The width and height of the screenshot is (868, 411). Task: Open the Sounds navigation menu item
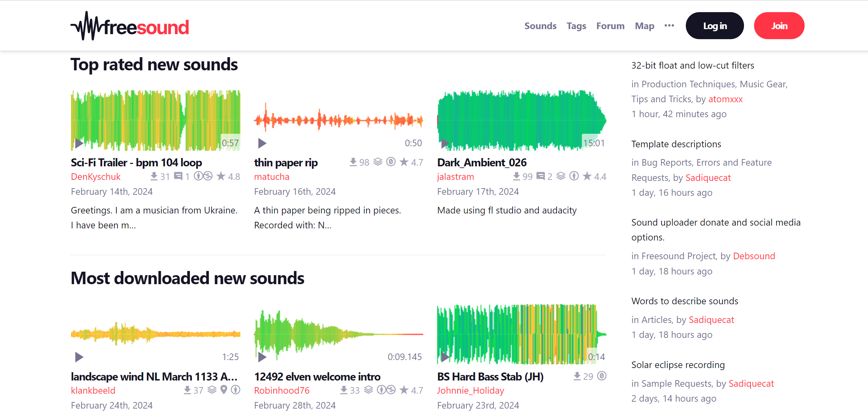tap(540, 26)
